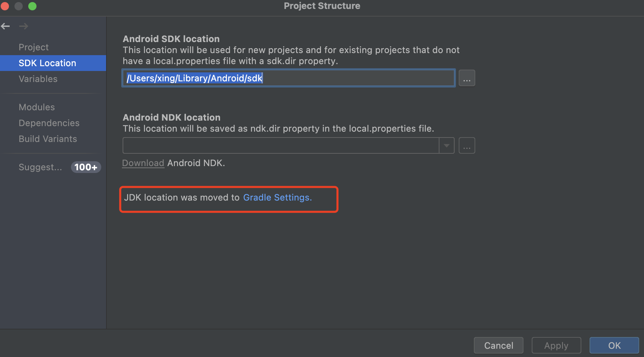Select the SDK Location section
The width and height of the screenshot is (644, 357).
coord(47,63)
